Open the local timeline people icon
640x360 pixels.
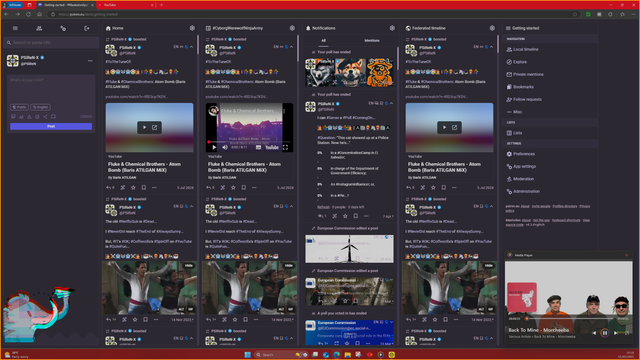click(39, 28)
